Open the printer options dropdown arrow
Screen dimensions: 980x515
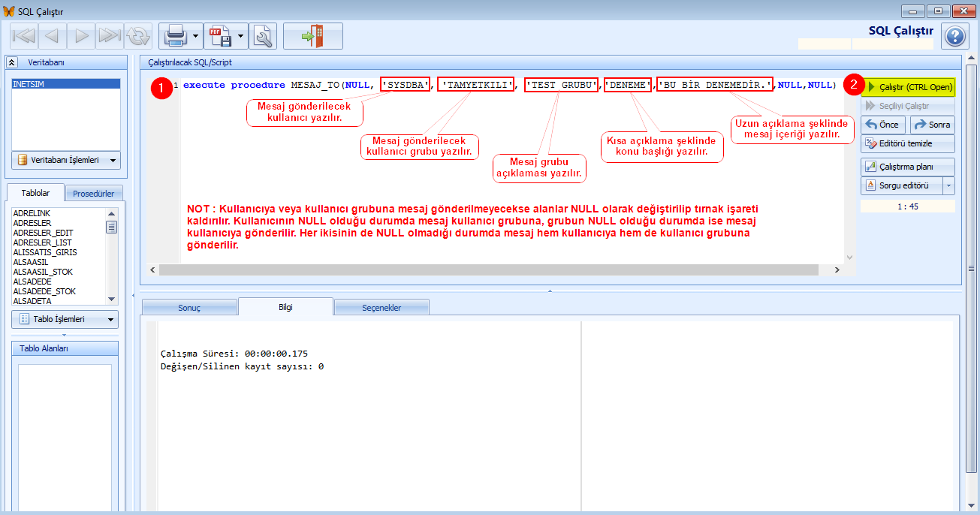click(196, 35)
